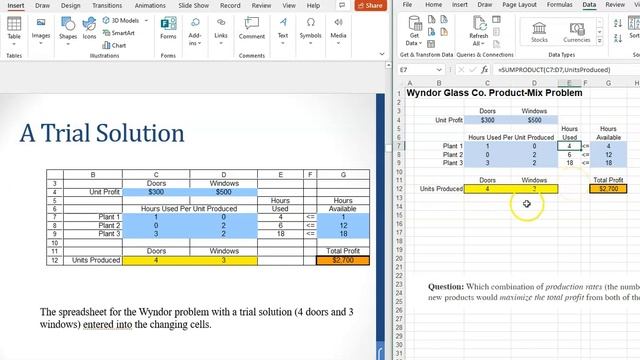640x360 pixels.
Task: Open the Record tab in PowerPoint
Action: [x=230, y=6]
